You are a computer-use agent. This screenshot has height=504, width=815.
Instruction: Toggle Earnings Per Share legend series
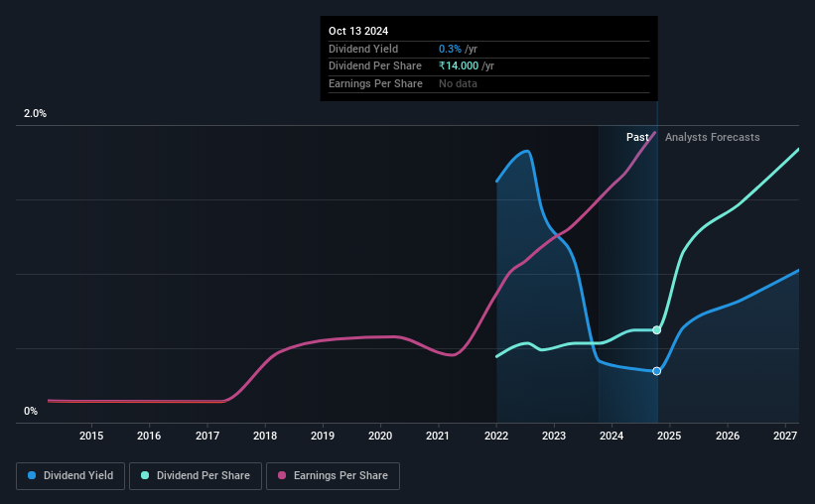pos(333,475)
